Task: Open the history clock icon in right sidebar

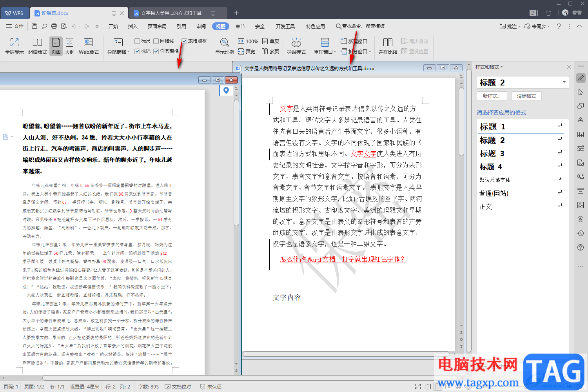Action: tap(581, 233)
